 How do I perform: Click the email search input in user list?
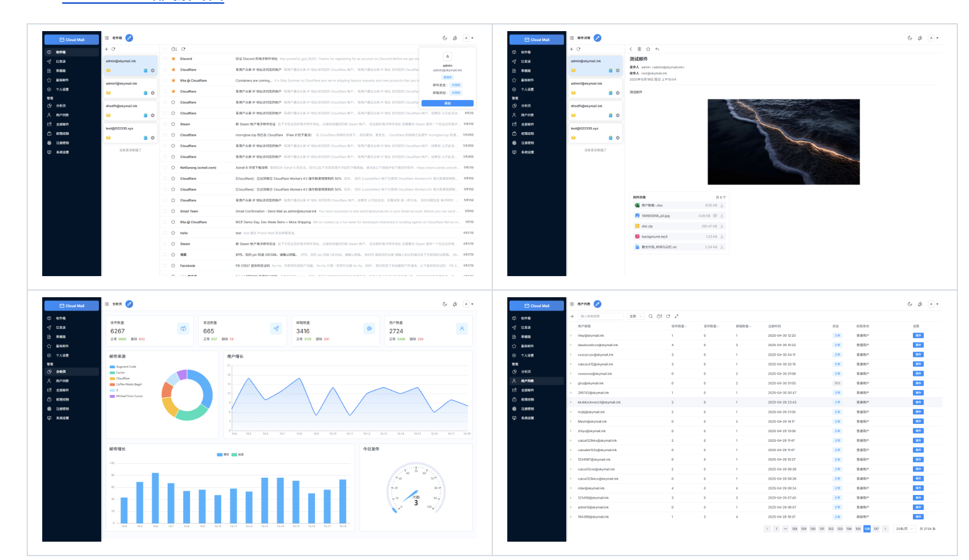pos(601,316)
